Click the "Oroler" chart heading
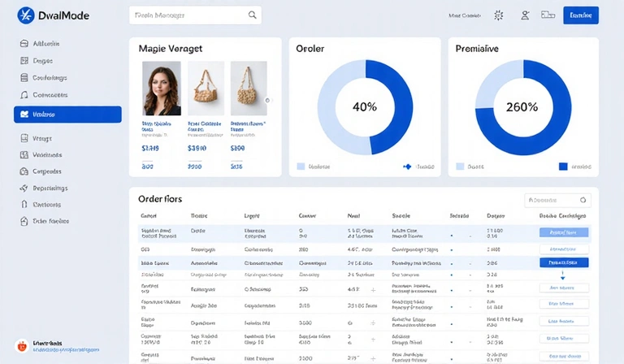 click(x=310, y=49)
